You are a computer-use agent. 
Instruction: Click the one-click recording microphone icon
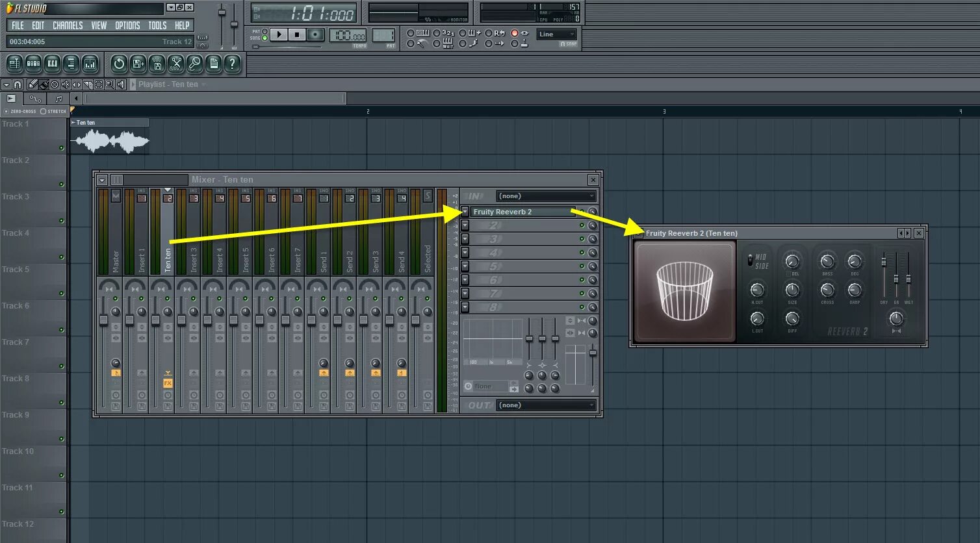(194, 64)
